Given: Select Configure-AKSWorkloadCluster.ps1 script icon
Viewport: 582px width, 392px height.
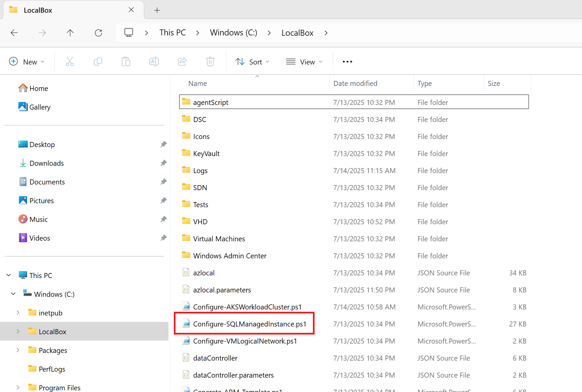Looking at the screenshot, I should 186,306.
